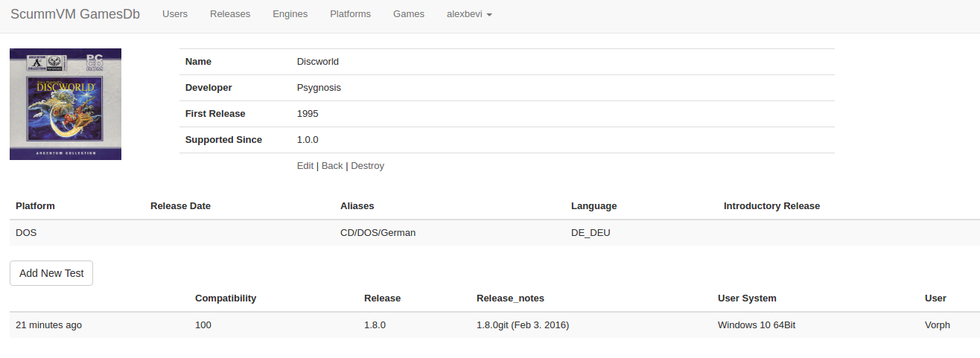Click the Edit link for Discworld

tap(305, 166)
